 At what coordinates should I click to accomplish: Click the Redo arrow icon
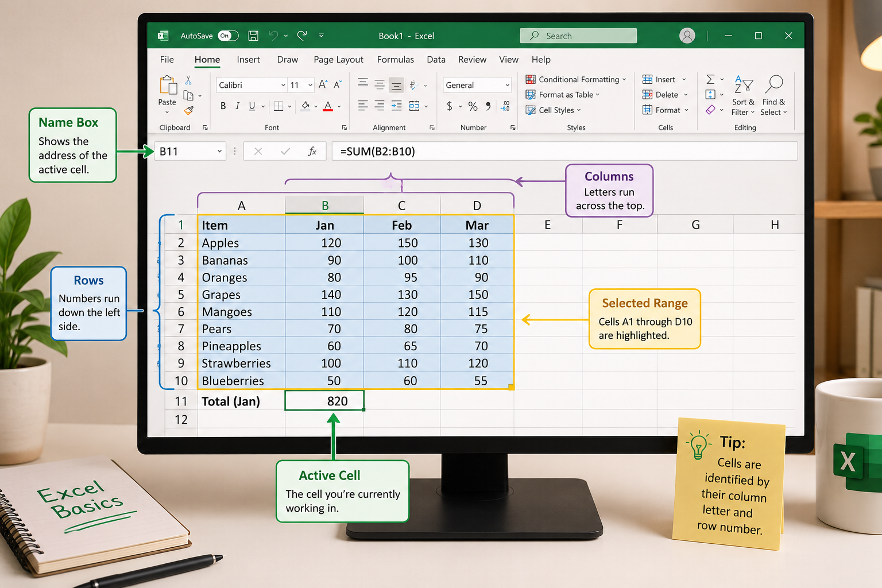(x=302, y=36)
